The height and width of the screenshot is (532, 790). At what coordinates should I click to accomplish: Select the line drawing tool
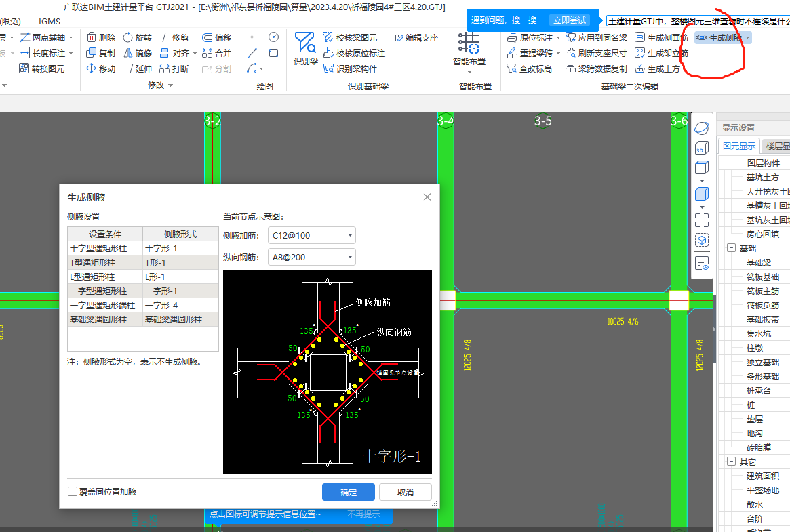(x=252, y=54)
